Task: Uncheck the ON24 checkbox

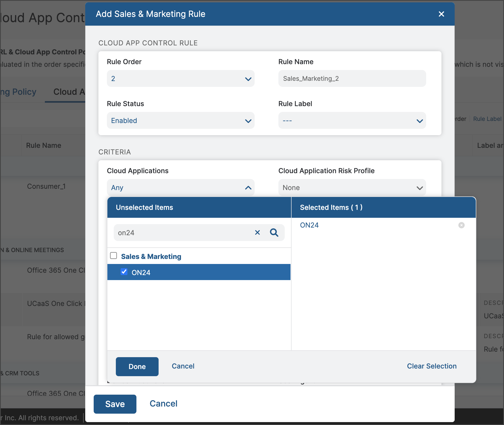Action: 124,272
